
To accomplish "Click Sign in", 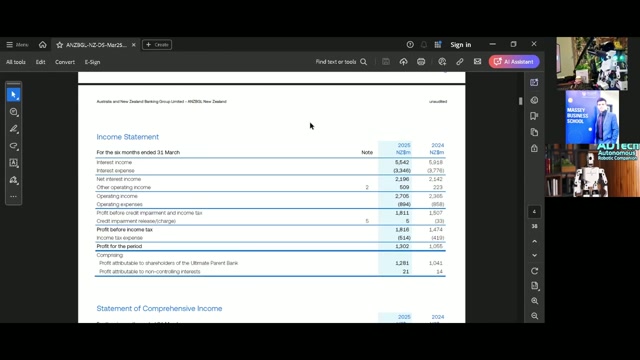I will (460, 44).
